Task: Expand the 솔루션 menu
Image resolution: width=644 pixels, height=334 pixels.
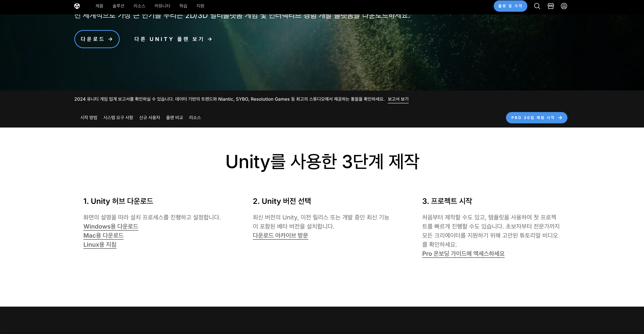Action: pyautogui.click(x=119, y=6)
